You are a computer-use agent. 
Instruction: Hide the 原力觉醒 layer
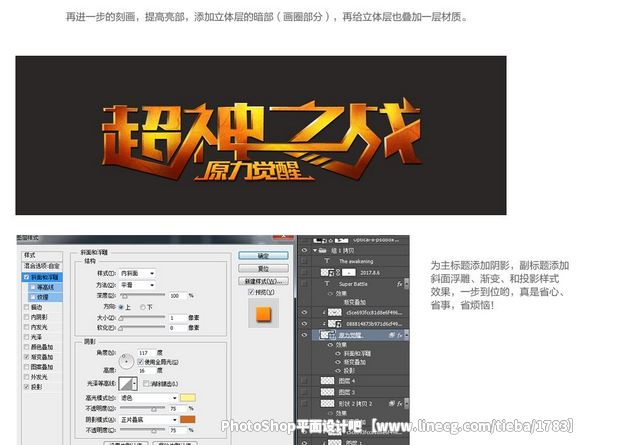pos(304,335)
